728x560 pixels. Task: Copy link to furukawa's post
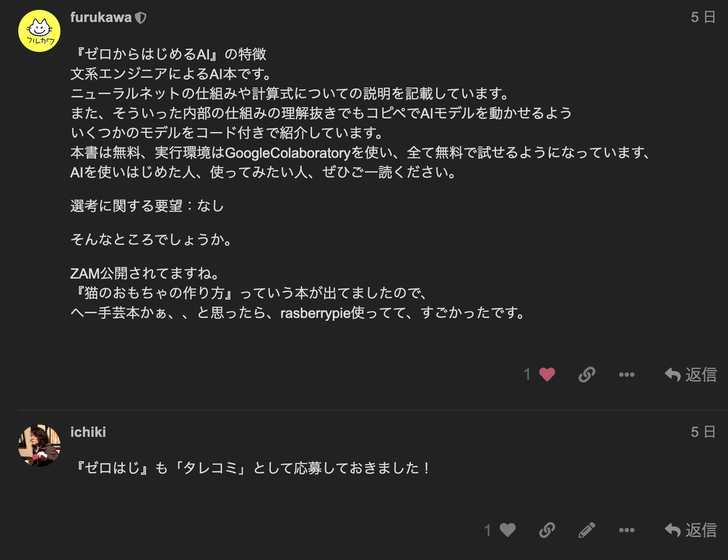click(x=587, y=374)
